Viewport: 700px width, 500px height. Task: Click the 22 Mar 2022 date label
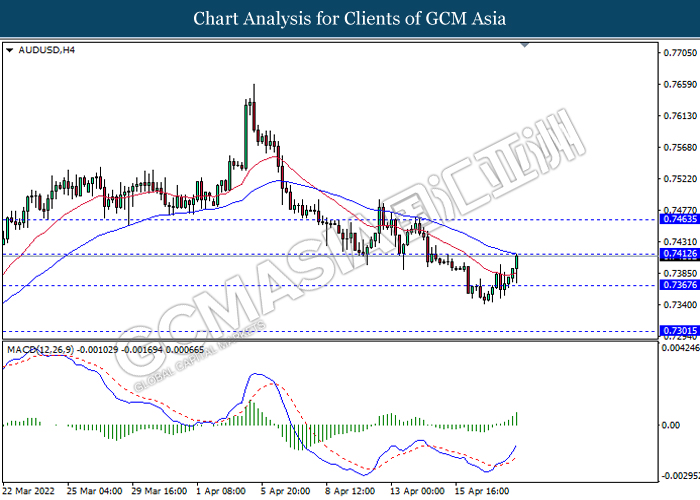[29, 491]
